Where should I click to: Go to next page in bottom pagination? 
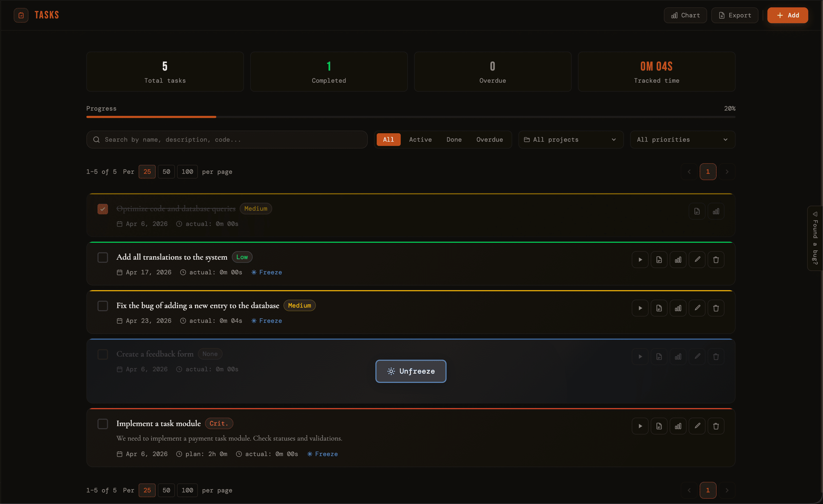(x=727, y=490)
